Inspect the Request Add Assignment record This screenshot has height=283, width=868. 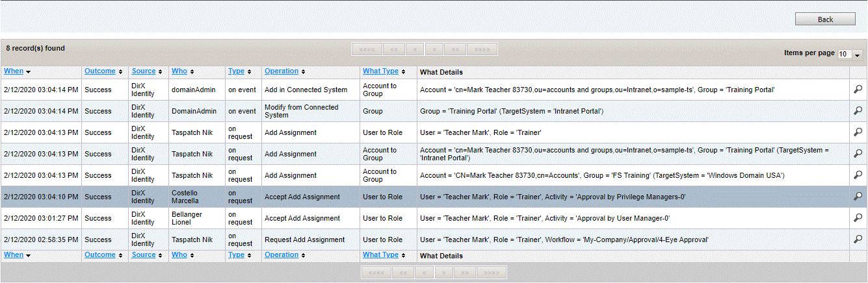pos(858,240)
